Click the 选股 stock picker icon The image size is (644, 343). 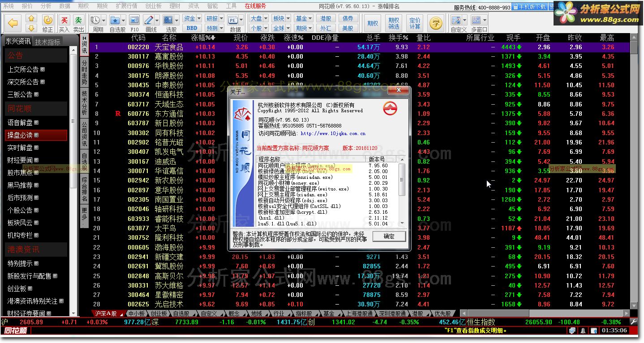click(x=168, y=20)
